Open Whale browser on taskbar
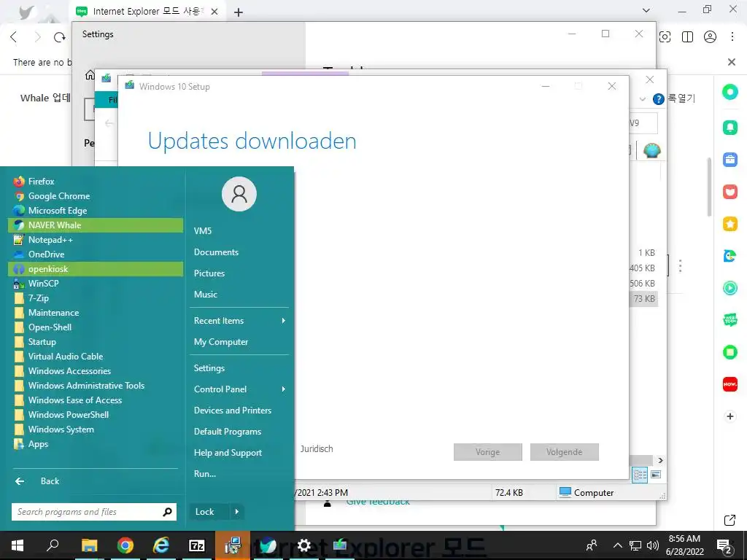The height and width of the screenshot is (560, 747). (268, 545)
